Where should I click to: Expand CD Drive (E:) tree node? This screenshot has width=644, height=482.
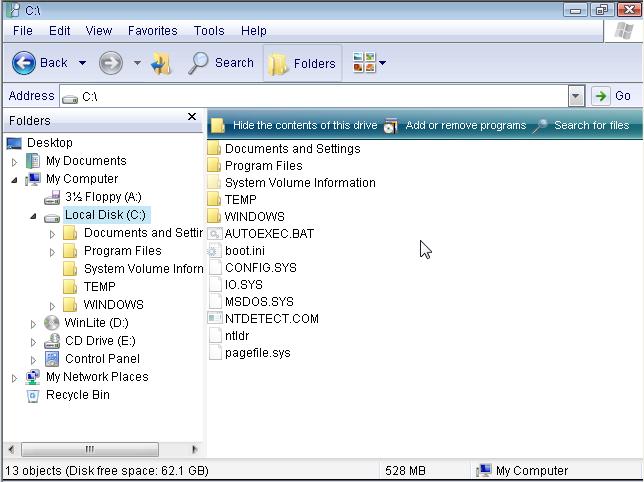pos(33,342)
